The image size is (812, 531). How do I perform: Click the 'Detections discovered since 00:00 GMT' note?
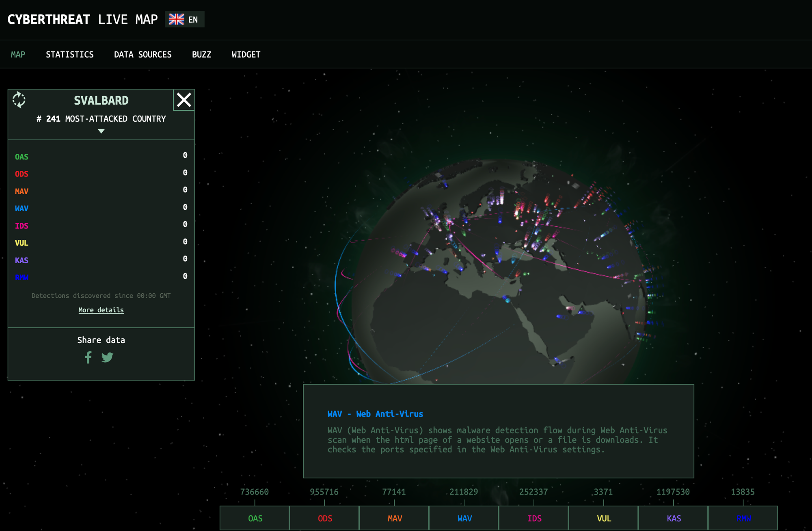tap(101, 296)
